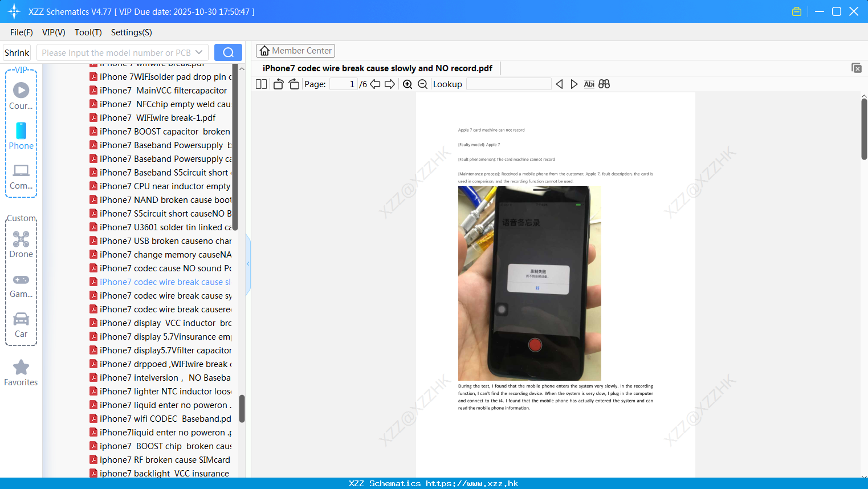
Task: Collapse the file list side panel handle
Action: coord(248,264)
